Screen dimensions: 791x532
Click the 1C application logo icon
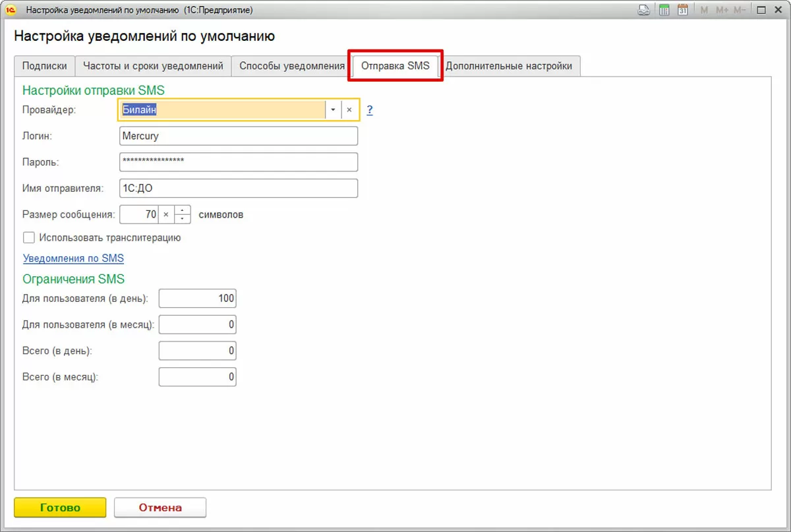[11, 11]
